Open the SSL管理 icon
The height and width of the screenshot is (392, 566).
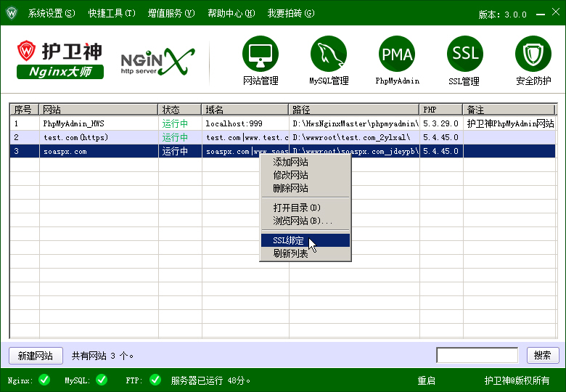(x=464, y=54)
